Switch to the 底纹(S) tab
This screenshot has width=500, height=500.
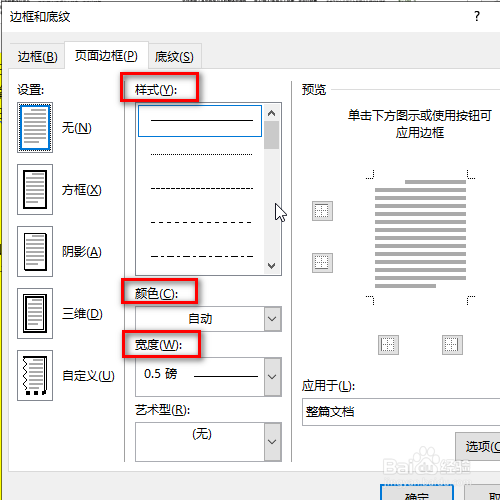coord(174,56)
